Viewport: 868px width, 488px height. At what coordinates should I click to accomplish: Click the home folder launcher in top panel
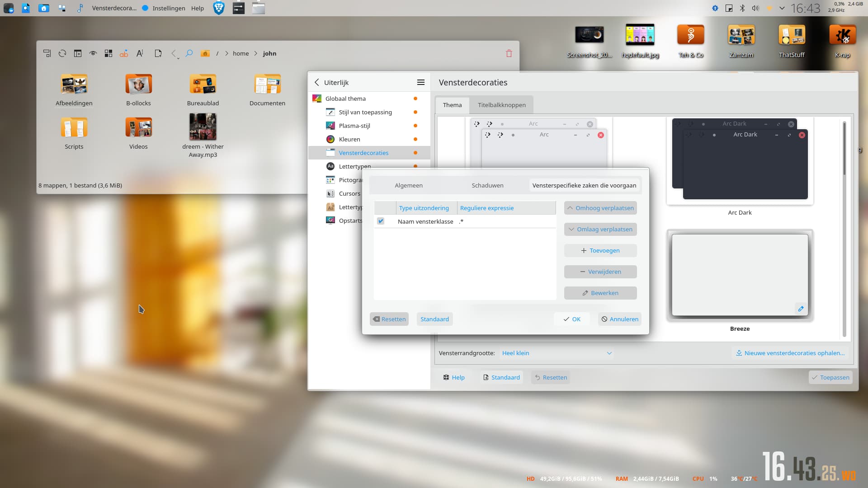[44, 8]
